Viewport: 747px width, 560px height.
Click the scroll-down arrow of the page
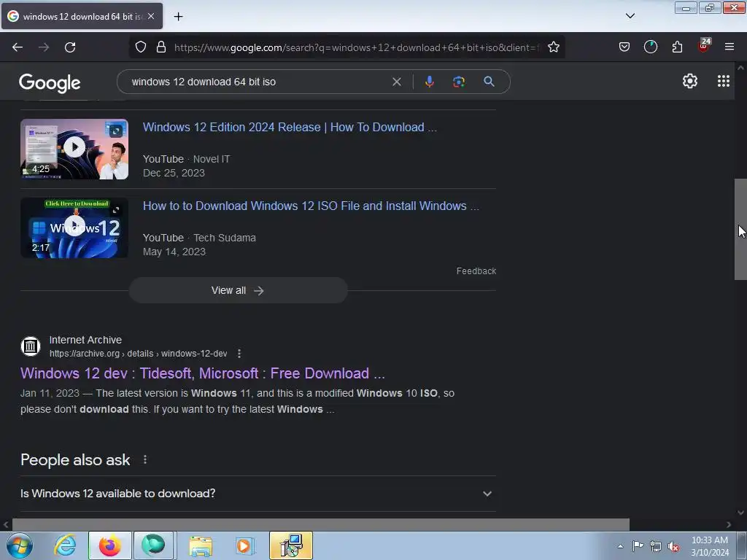[740, 513]
